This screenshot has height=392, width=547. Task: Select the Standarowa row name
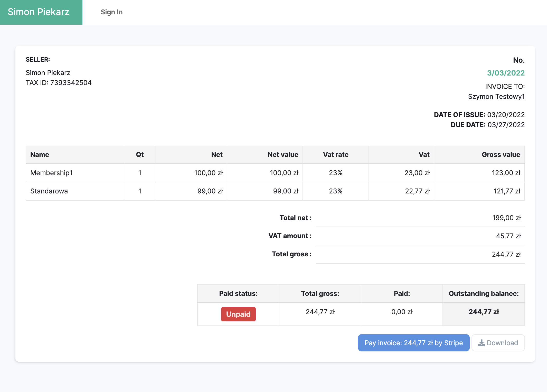pos(49,191)
